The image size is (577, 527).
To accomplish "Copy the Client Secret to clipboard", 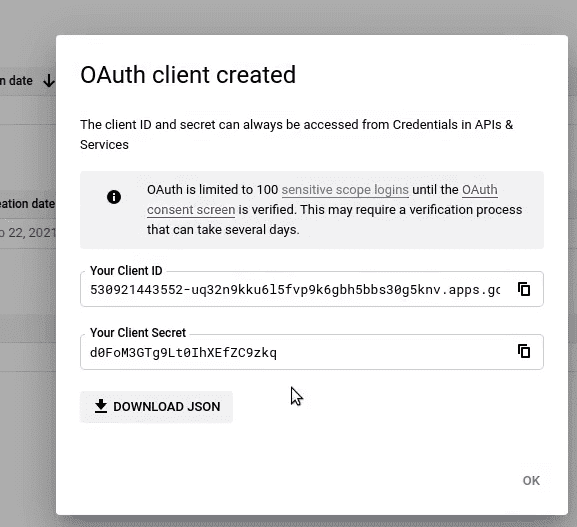I will (524, 351).
